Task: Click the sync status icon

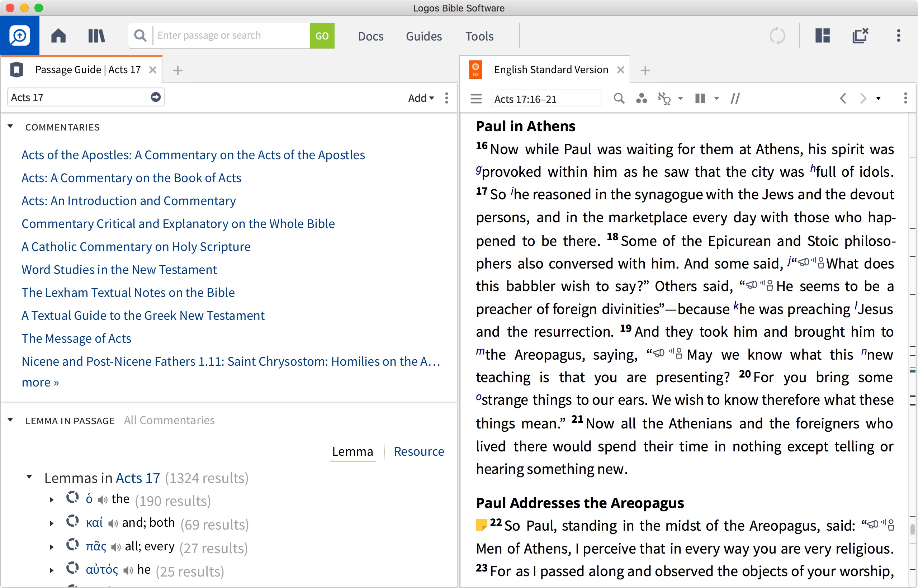Action: pos(777,36)
